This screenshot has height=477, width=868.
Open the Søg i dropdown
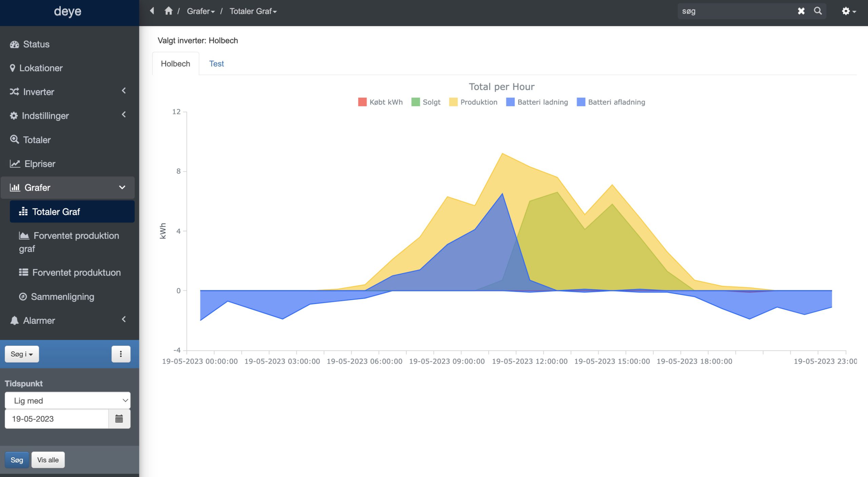(22, 354)
